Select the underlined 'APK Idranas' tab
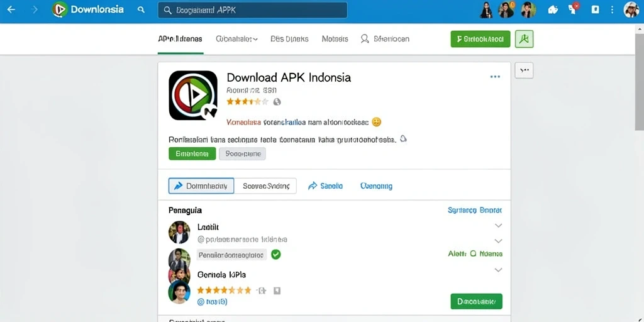The height and width of the screenshot is (322, 644). pyautogui.click(x=180, y=39)
